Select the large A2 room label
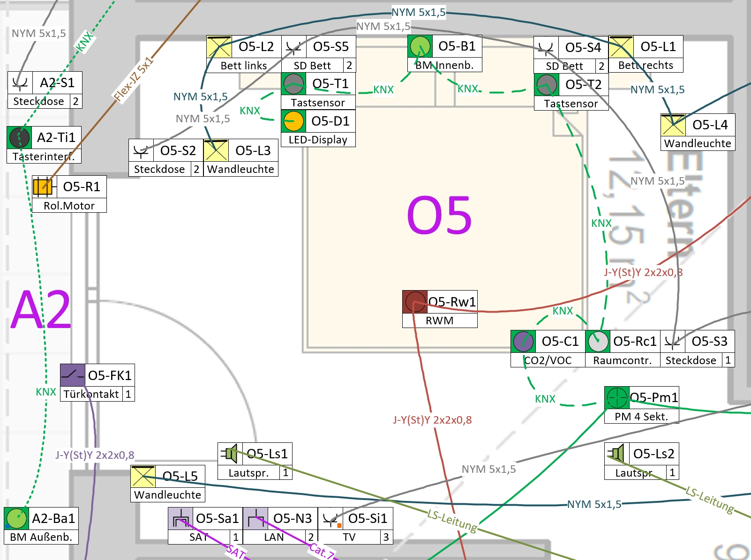 pyautogui.click(x=41, y=310)
